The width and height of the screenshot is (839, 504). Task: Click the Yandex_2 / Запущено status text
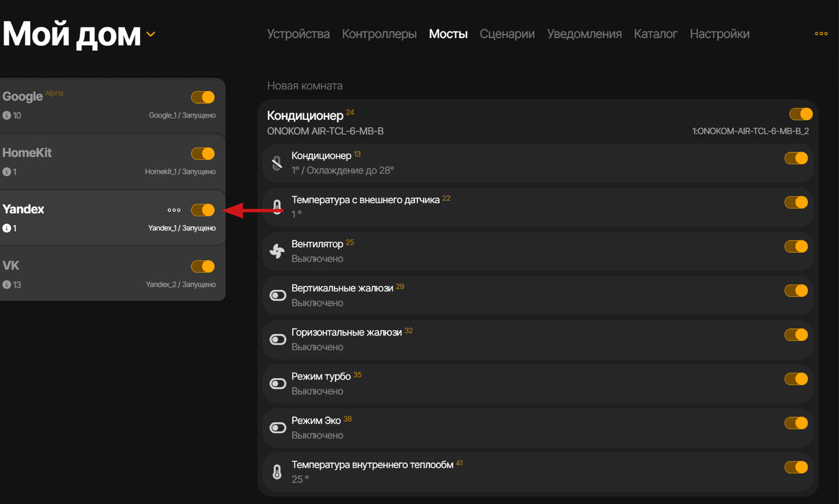pos(181,285)
